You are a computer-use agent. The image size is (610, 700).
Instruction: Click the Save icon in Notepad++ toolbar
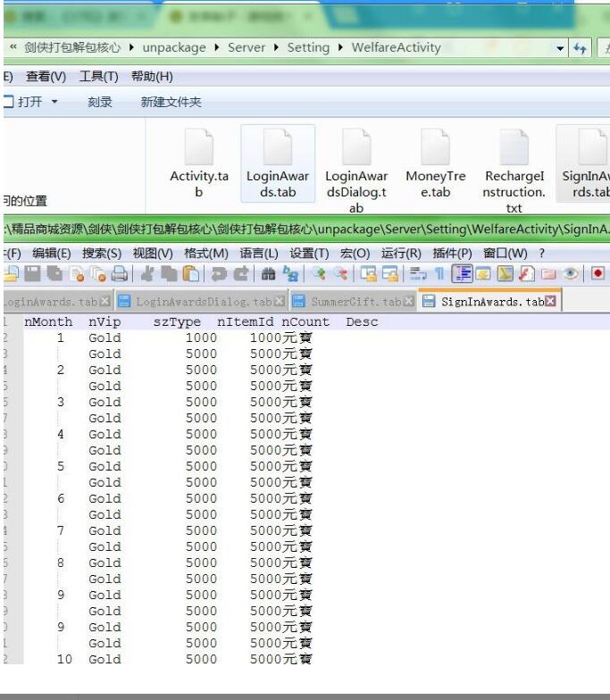point(32,273)
